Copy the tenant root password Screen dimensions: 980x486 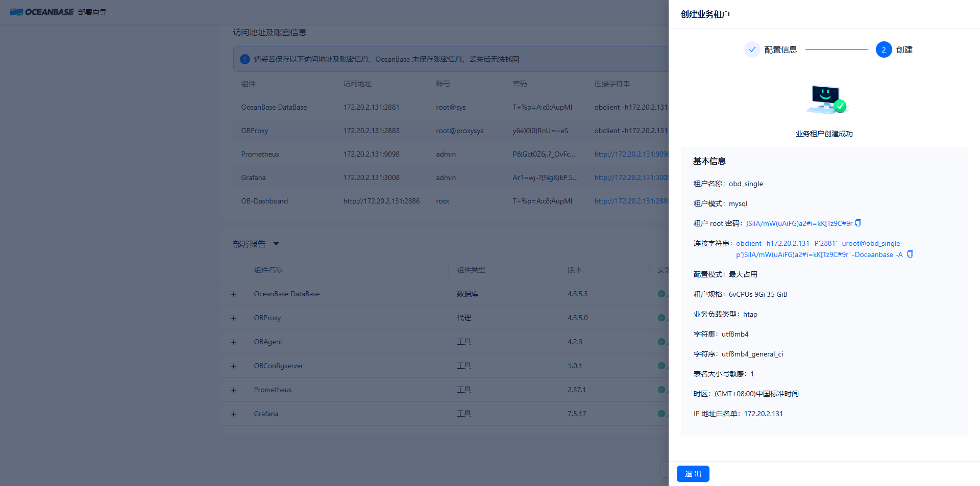click(858, 223)
